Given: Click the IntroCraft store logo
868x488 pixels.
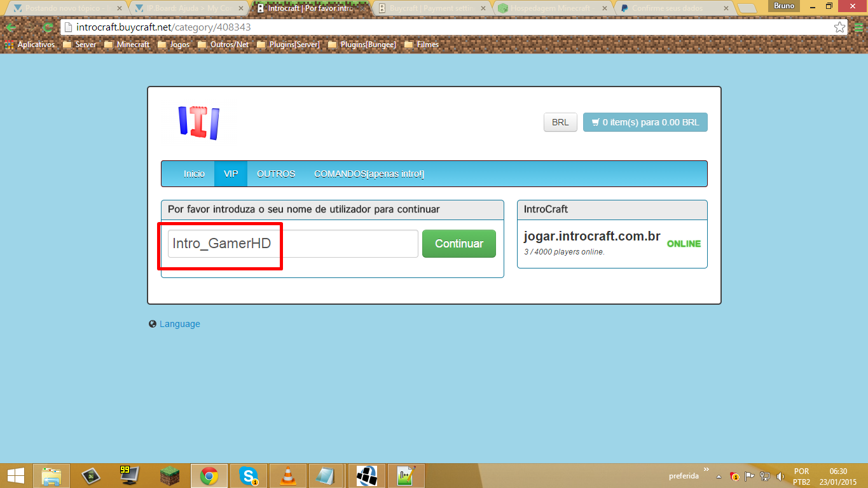Looking at the screenshot, I should (x=198, y=123).
